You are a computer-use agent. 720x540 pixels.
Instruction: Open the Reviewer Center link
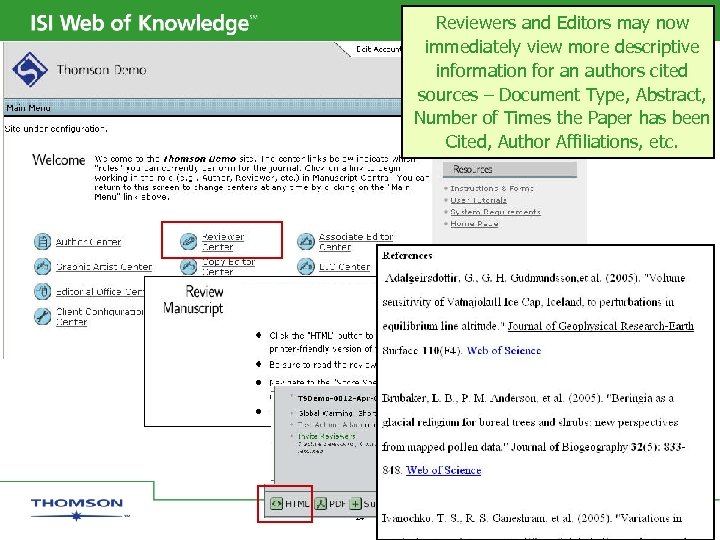(223, 242)
